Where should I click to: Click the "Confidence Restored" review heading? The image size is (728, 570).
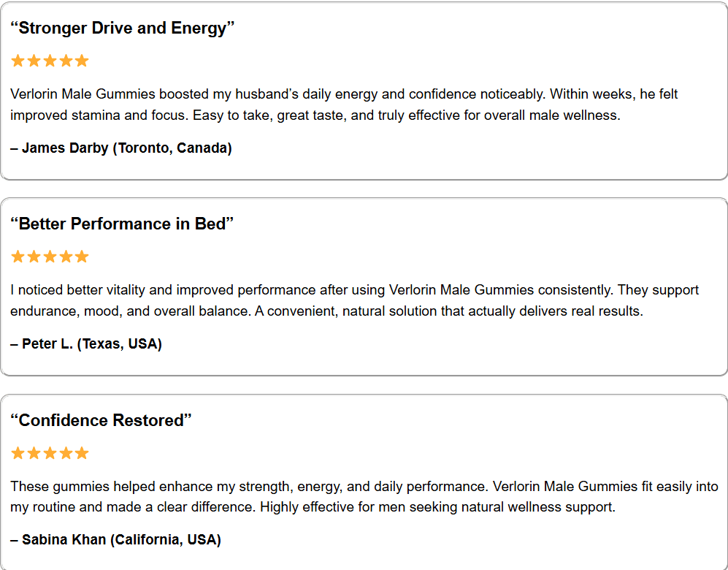click(x=101, y=420)
